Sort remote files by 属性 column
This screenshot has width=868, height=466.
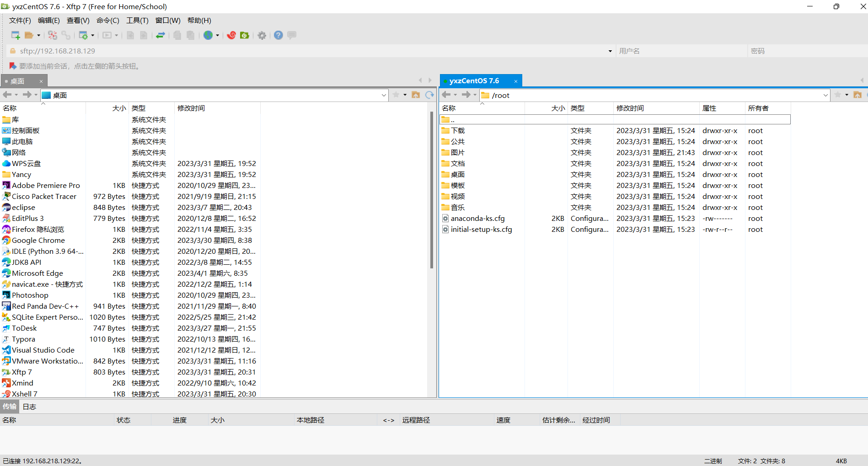[x=722, y=108]
